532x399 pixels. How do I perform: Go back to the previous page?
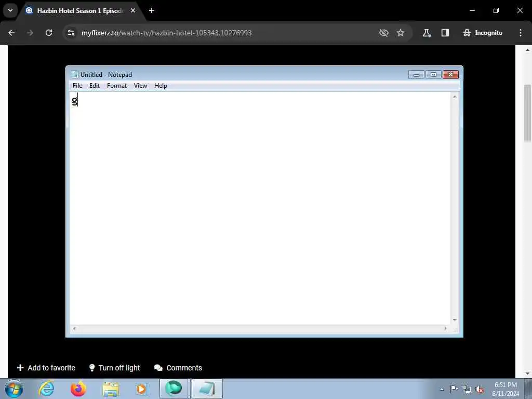[11, 33]
